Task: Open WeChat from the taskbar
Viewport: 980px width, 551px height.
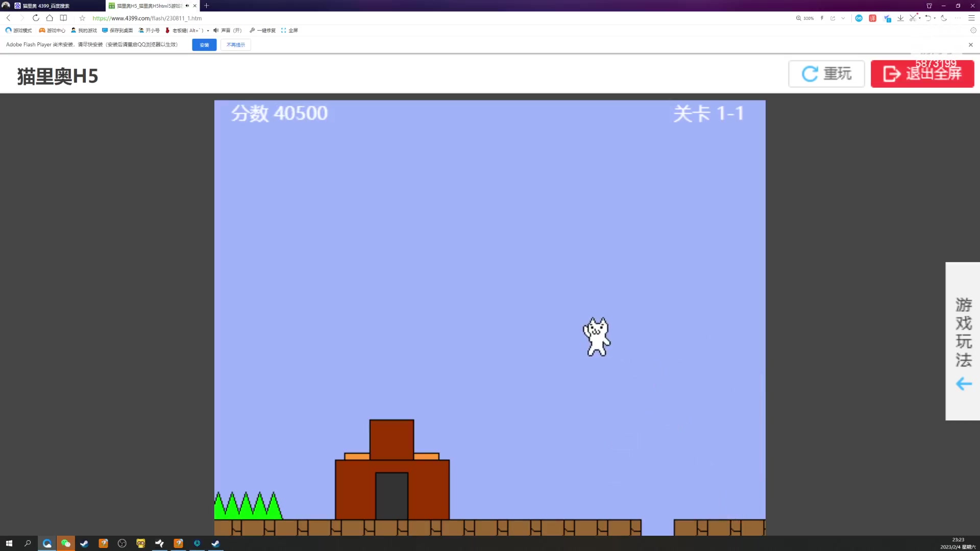Action: [65, 543]
